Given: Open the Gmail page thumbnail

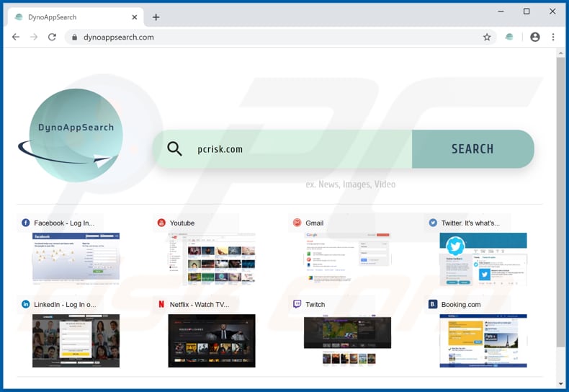Looking at the screenshot, I should point(347,259).
